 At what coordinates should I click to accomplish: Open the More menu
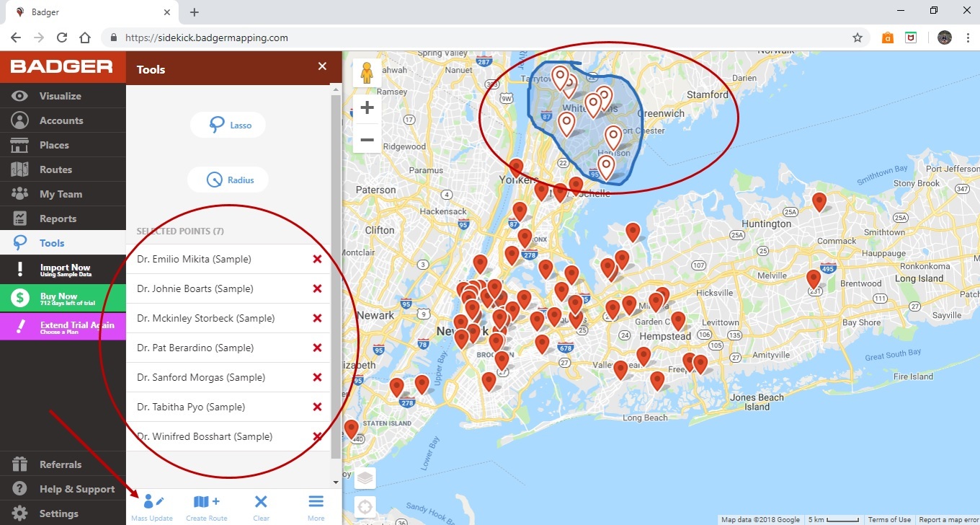click(316, 507)
